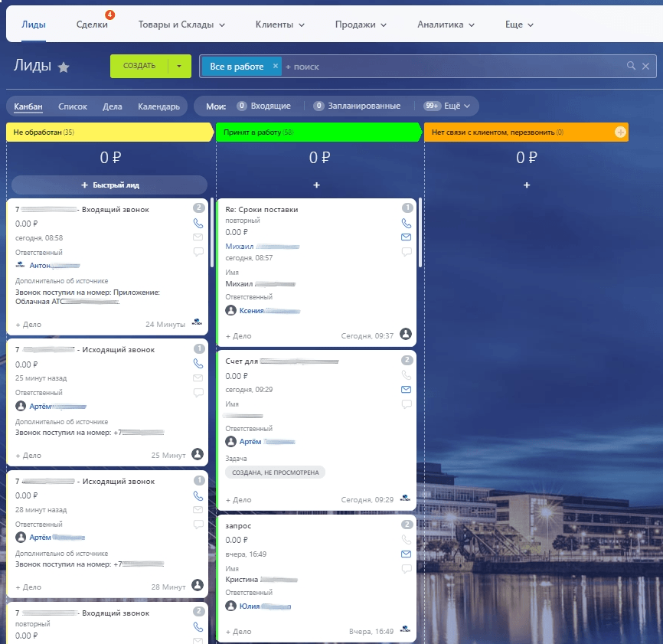Open responsible Ксения profile link
This screenshot has height=644, width=663.
coord(269,311)
